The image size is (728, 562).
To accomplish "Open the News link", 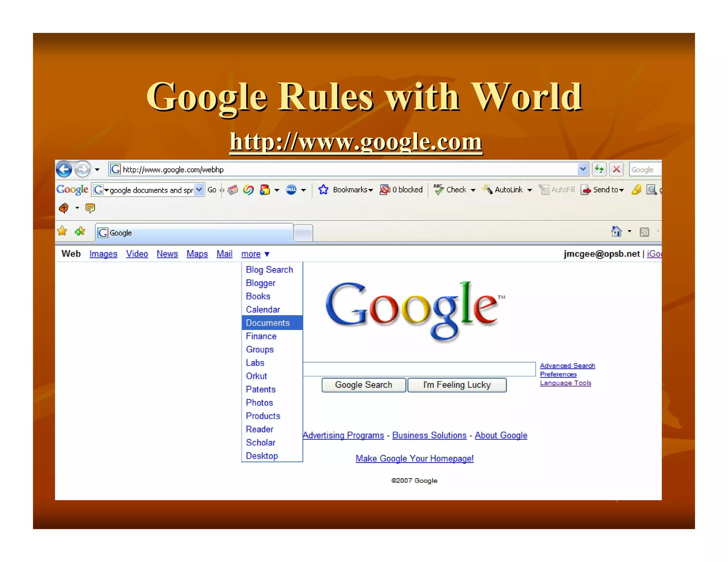I will [x=167, y=254].
